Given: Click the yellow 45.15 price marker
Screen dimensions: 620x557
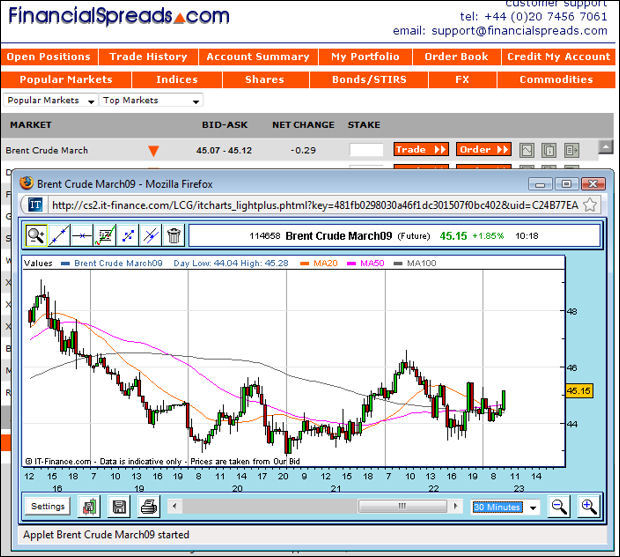Looking at the screenshot, I should (x=578, y=391).
